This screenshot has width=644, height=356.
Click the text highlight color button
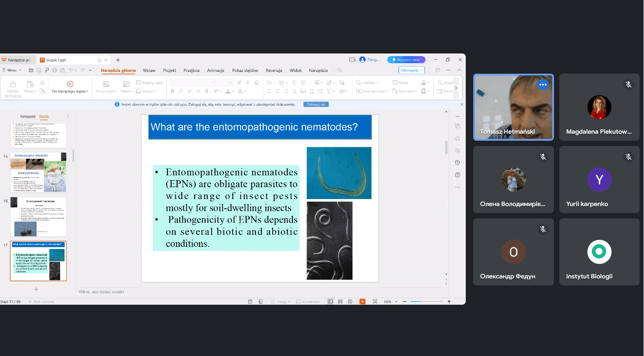[241, 91]
